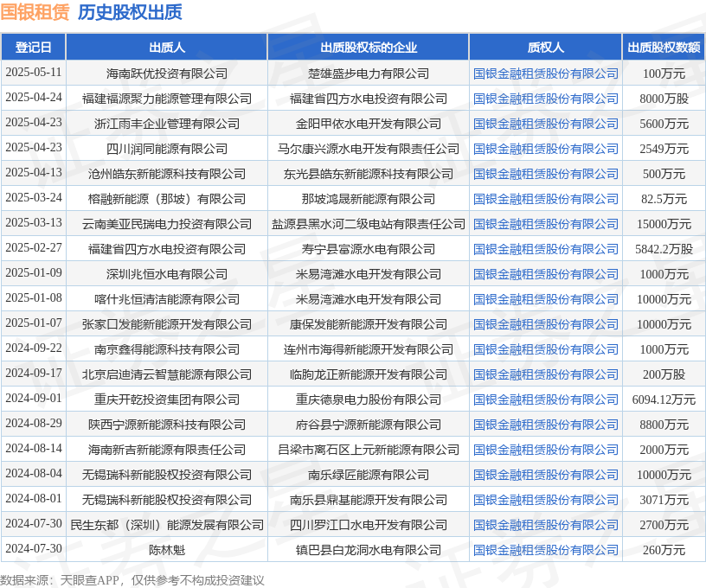Click the 出质股权标的企业 column header
706x588 pixels.
point(369,48)
